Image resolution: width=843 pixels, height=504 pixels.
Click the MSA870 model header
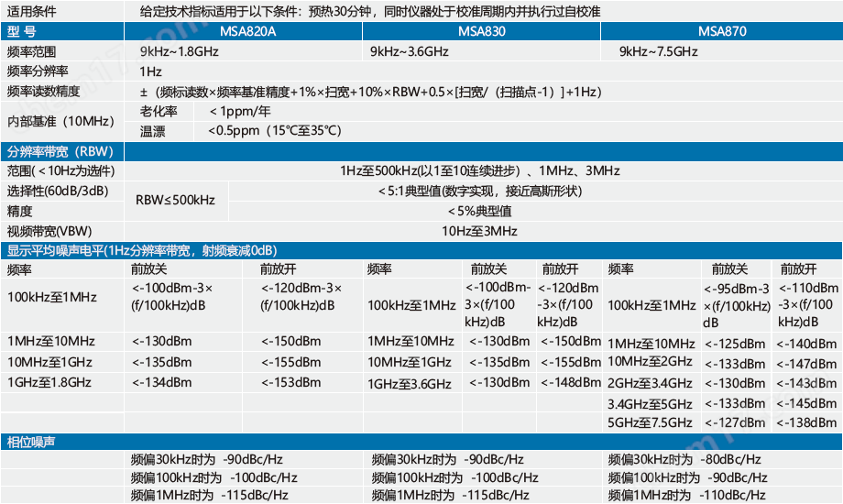tap(722, 31)
